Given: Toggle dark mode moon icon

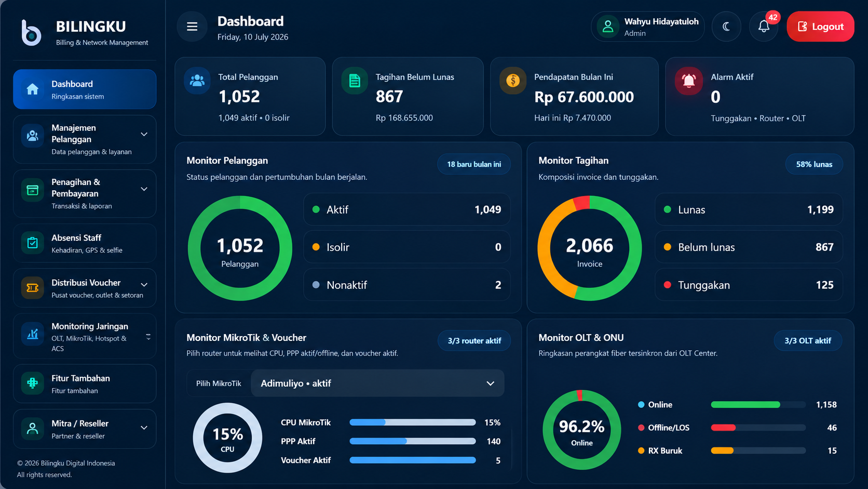Looking at the screenshot, I should click(726, 27).
